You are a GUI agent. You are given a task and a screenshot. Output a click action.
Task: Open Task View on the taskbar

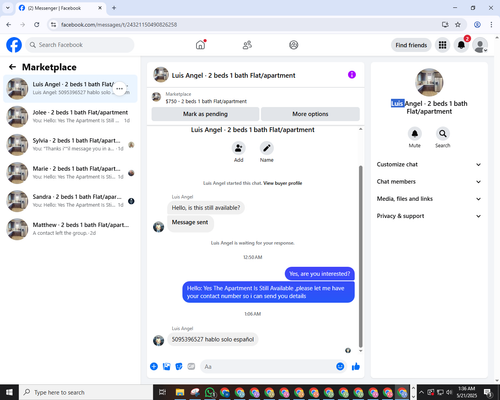tap(162, 392)
